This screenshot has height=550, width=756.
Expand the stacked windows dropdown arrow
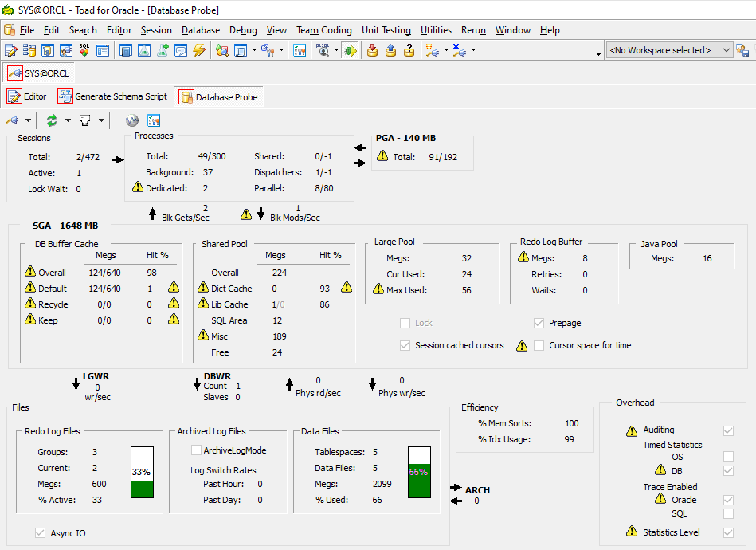coord(254,50)
